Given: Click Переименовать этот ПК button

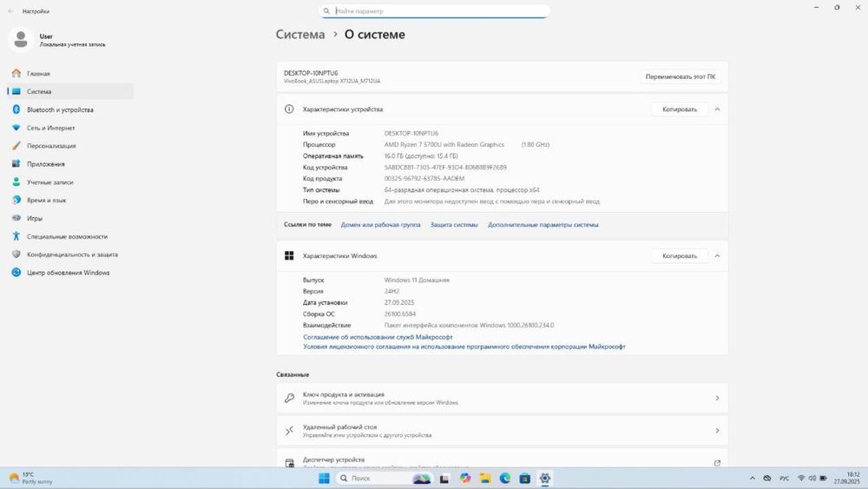Looking at the screenshot, I should [x=681, y=76].
